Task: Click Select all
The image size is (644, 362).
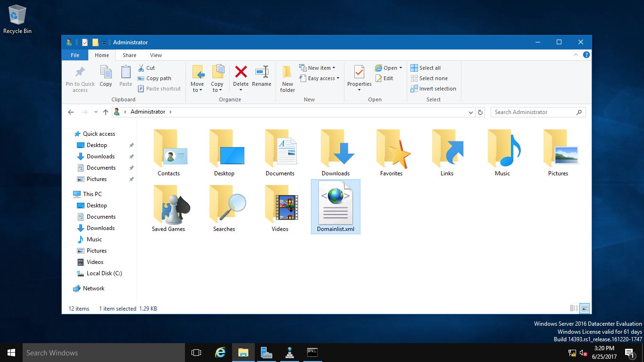Action: click(426, 68)
